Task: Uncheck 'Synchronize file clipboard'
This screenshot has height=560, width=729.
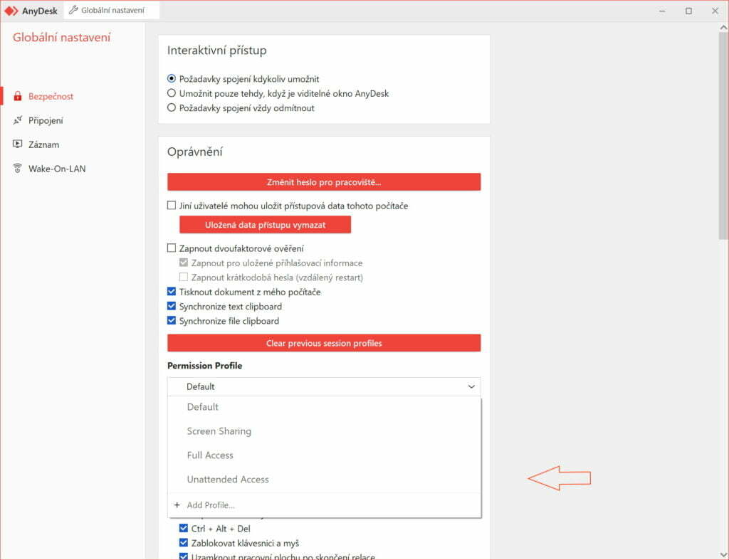Action: point(172,320)
